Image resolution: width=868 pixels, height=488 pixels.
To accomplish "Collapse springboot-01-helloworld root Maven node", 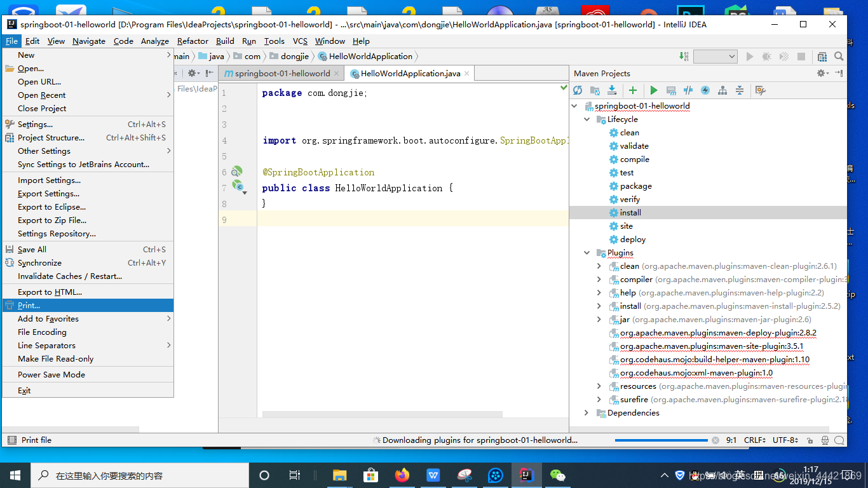I will [x=574, y=105].
